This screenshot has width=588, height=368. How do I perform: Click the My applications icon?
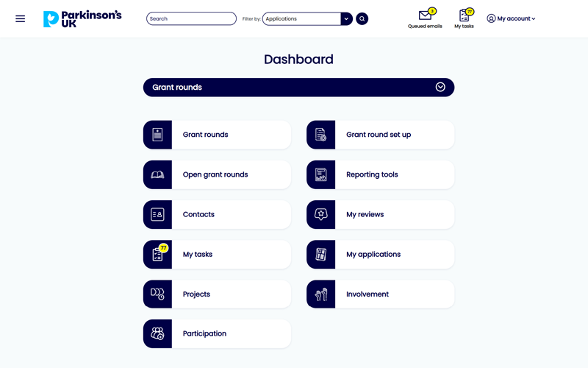(x=320, y=255)
